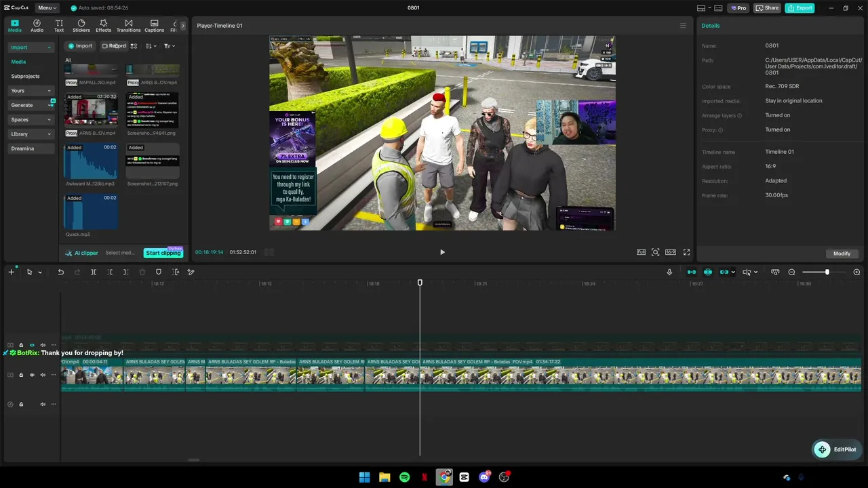Image resolution: width=868 pixels, height=488 pixels.
Task: Click the zoom in timeline icon
Action: coord(856,272)
